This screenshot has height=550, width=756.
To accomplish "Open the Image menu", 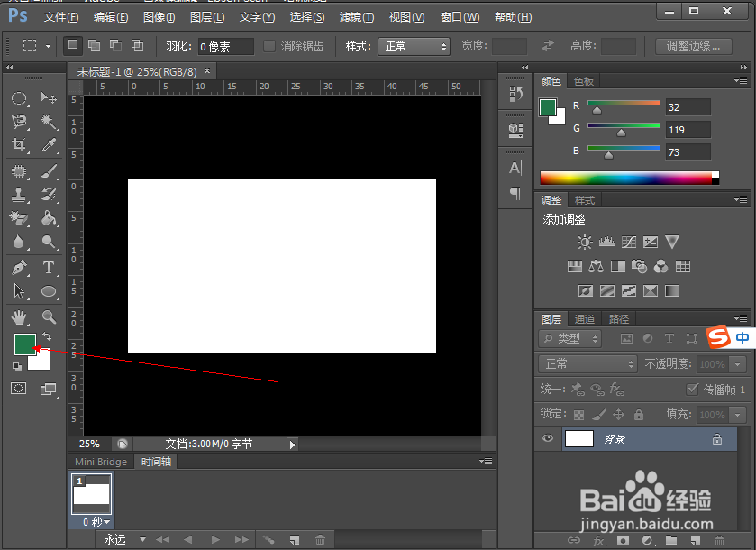I will click(159, 17).
